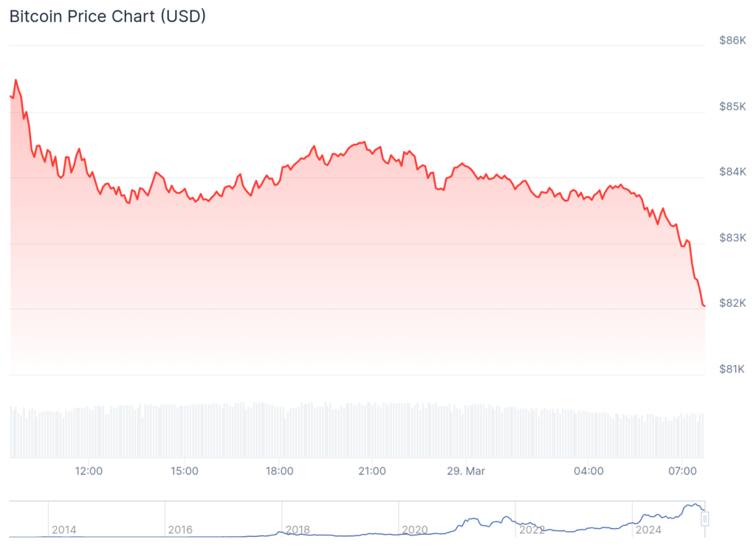Image resolution: width=756 pixels, height=551 pixels.
Task: Click the 2022 label in navigator
Action: click(532, 530)
